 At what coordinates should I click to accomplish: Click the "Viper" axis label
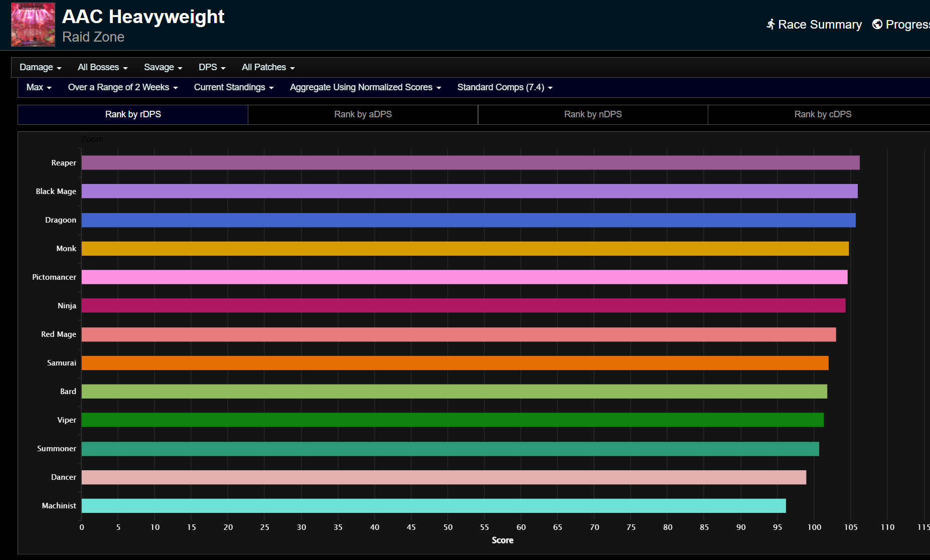click(x=67, y=420)
